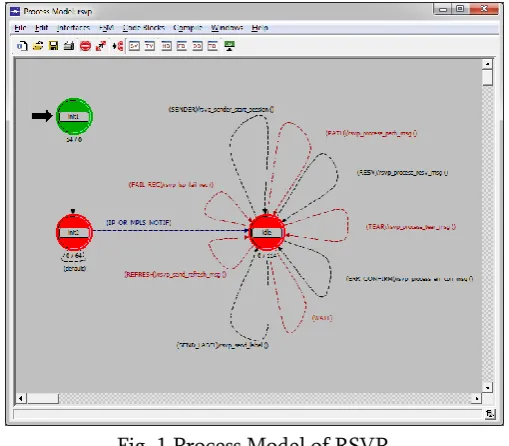Screen dimensions: 509x446
Task: Open the SV state variables block
Action: coord(134,46)
